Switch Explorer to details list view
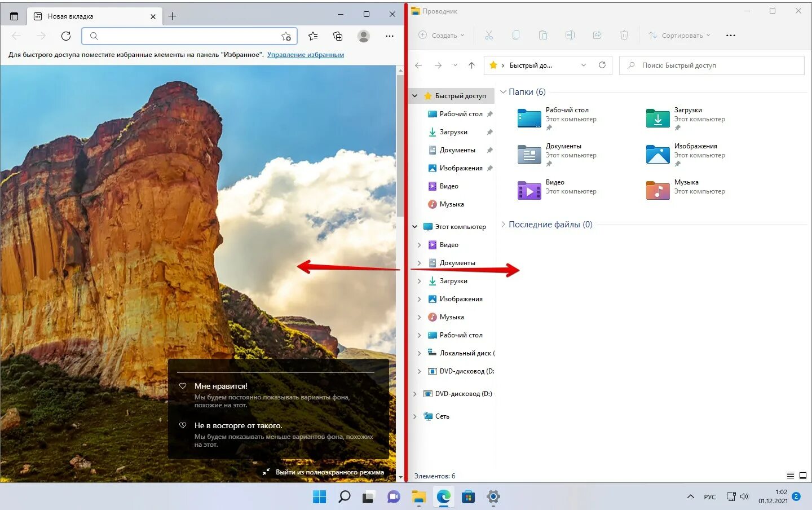812x510 pixels. coord(791,476)
